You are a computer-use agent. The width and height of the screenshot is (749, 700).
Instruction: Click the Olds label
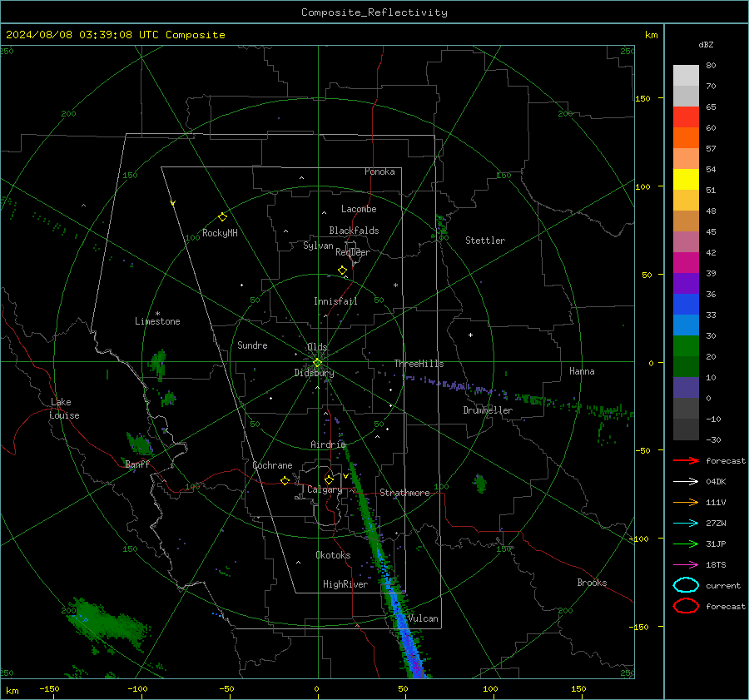click(317, 347)
